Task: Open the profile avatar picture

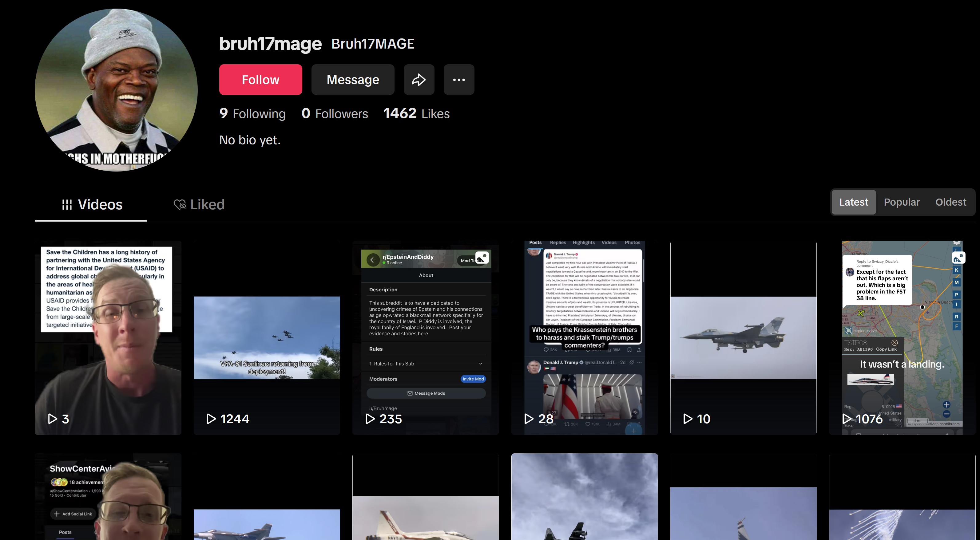Action: pos(116,90)
